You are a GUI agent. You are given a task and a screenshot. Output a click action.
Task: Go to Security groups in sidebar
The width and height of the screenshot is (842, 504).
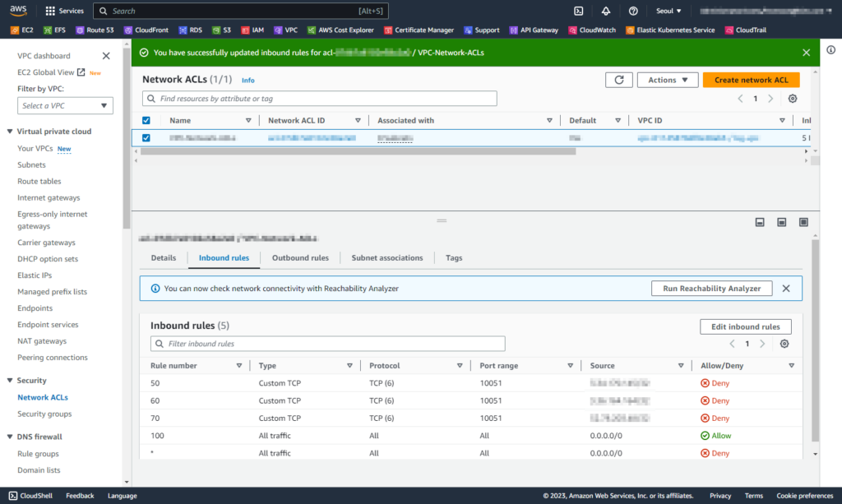44,414
